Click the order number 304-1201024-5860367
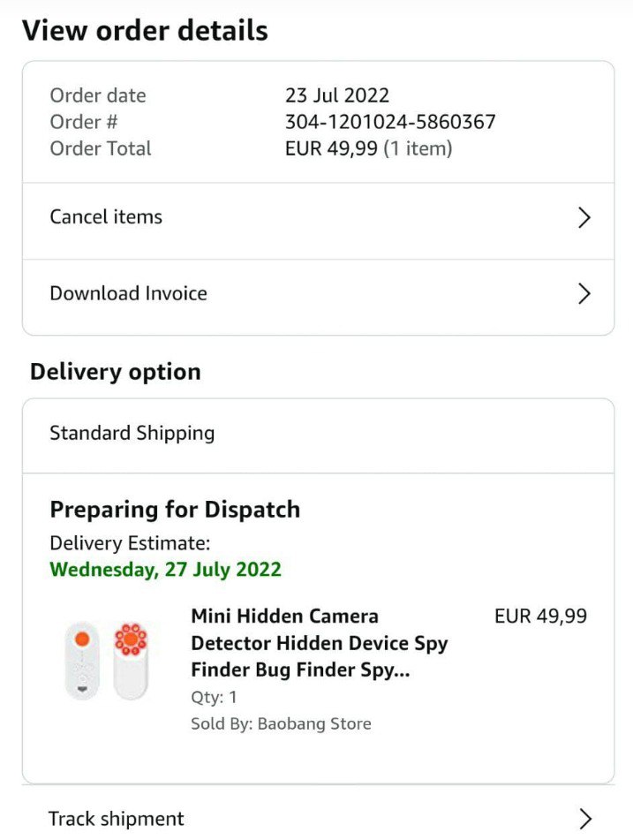Screen dimensions: 633x840 390,122
